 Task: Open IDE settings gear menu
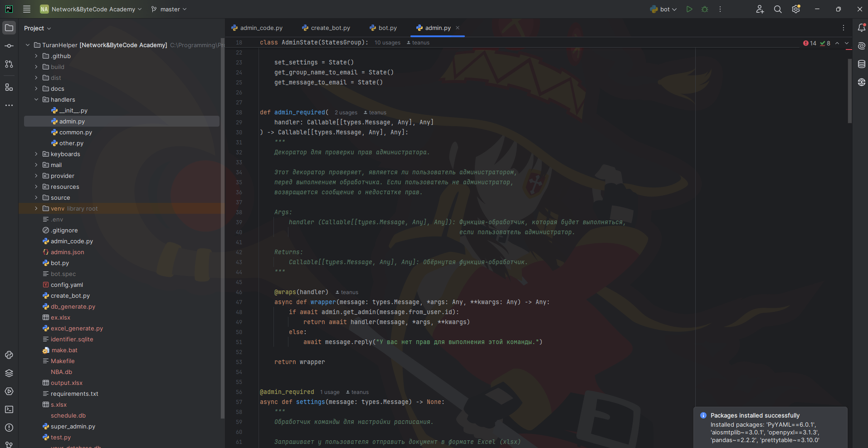pos(796,9)
